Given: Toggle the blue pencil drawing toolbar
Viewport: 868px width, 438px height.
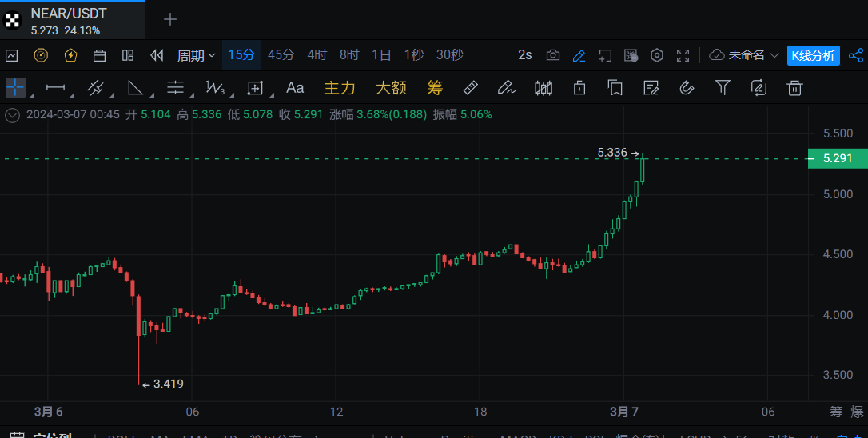Looking at the screenshot, I should [x=579, y=55].
